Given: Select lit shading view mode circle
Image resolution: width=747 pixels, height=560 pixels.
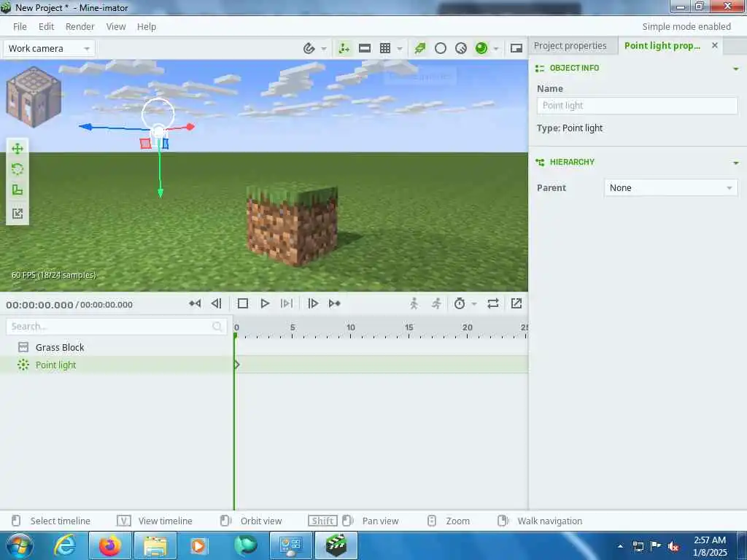Looking at the screenshot, I should pos(461,48).
